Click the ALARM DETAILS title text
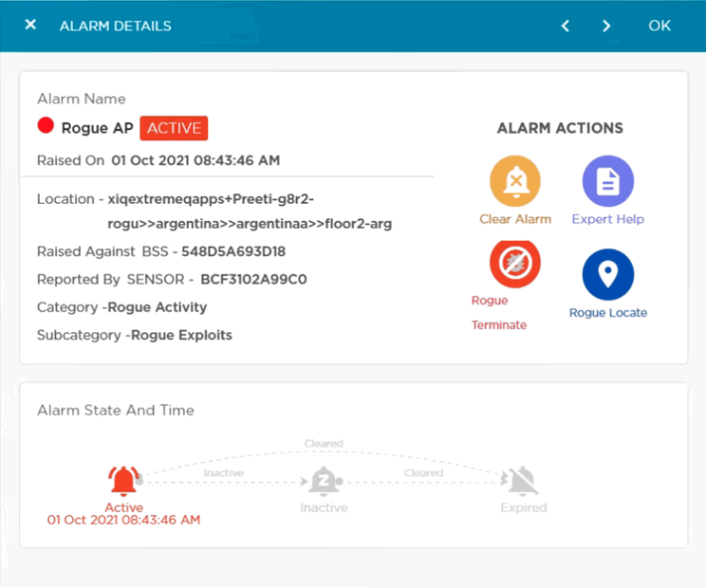Screen dimensions: 706x588 click(x=115, y=27)
